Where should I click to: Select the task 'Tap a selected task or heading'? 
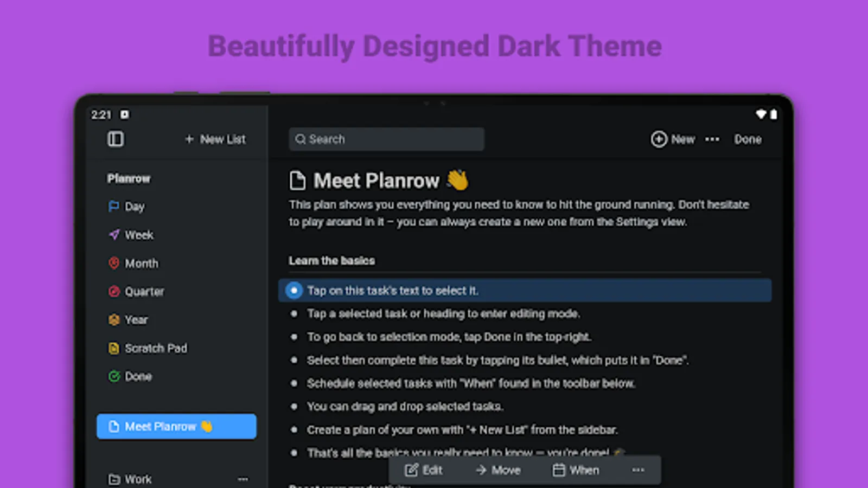click(443, 313)
